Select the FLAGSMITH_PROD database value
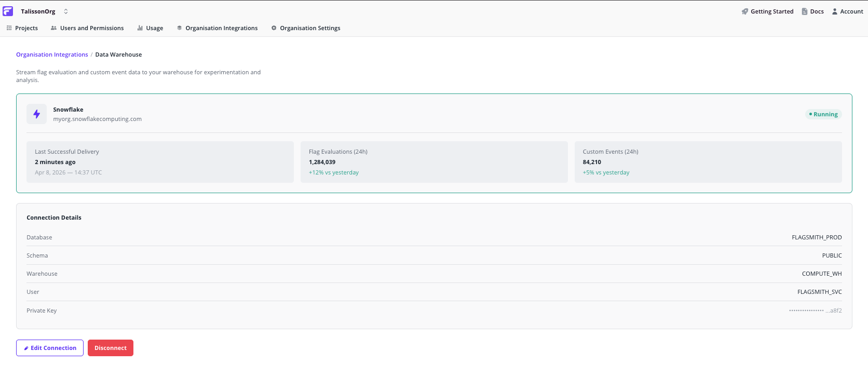 pos(817,237)
